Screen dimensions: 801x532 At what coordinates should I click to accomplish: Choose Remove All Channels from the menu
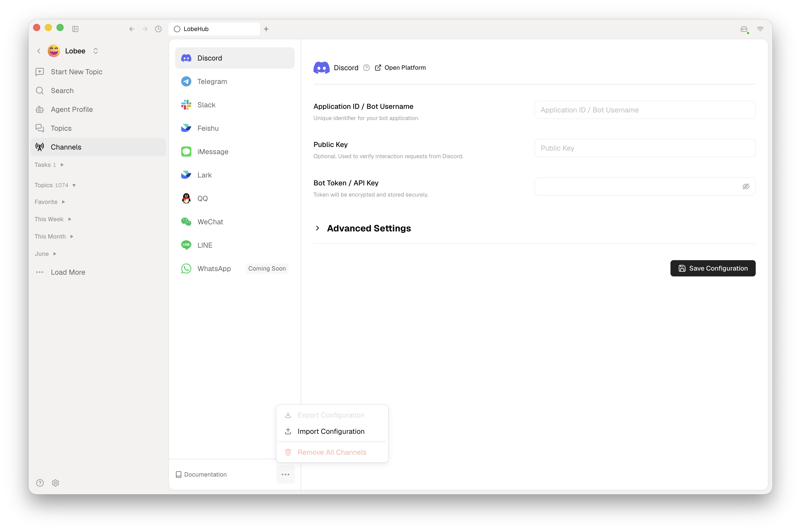(332, 452)
